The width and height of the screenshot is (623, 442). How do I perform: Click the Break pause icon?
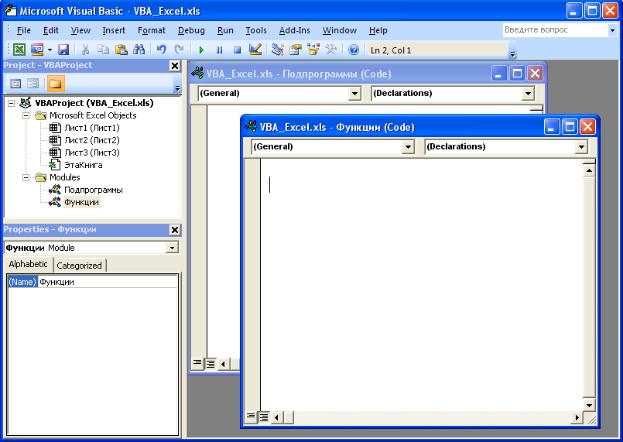pos(219,50)
